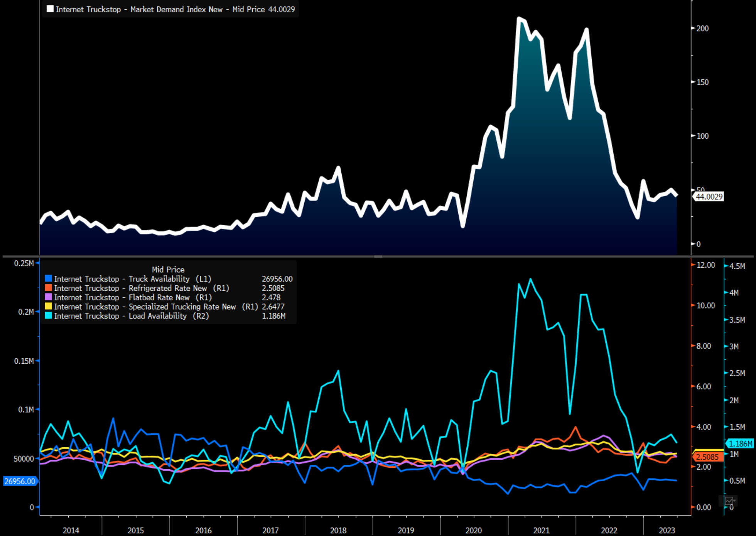
Task: Click the orange Refrigerated Rate legend swatch
Action: point(48,288)
